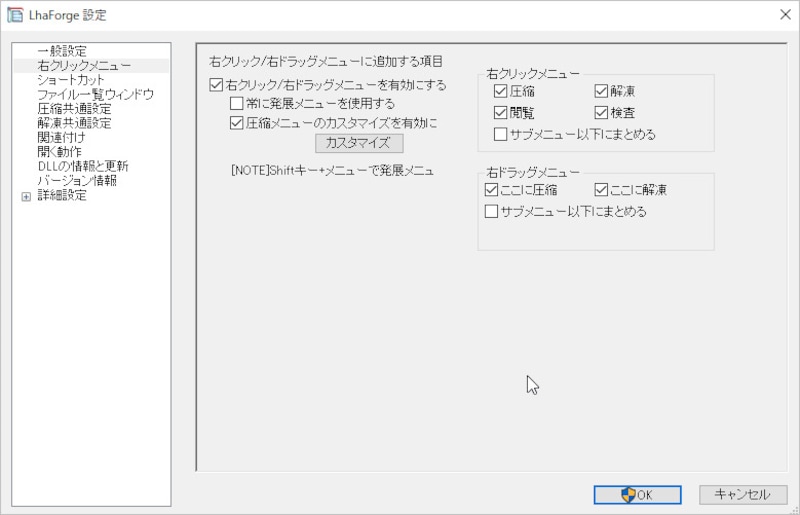The height and width of the screenshot is (515, 800).
Task: Expand the 詳細設定 tree node
Action: (x=26, y=197)
